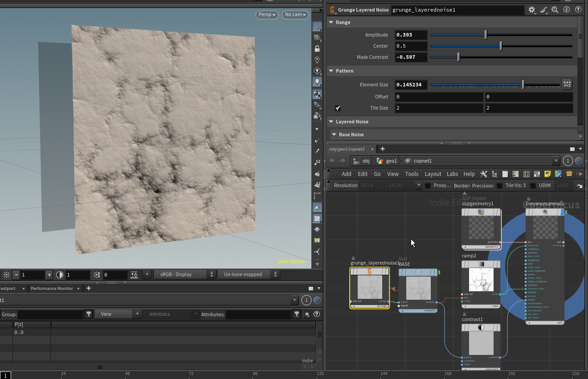
Task: Open the parameter gear settings menu
Action: [x=531, y=9]
